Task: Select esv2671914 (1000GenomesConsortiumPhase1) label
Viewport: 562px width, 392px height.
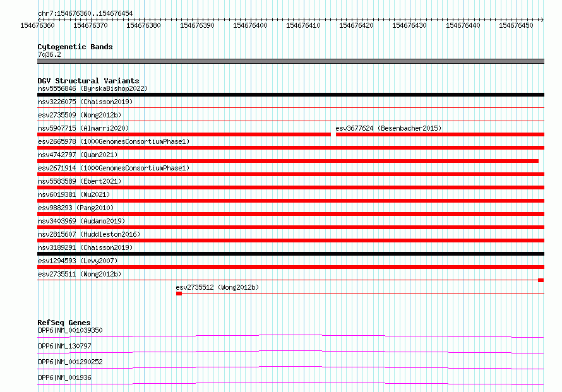Action: click(x=114, y=168)
